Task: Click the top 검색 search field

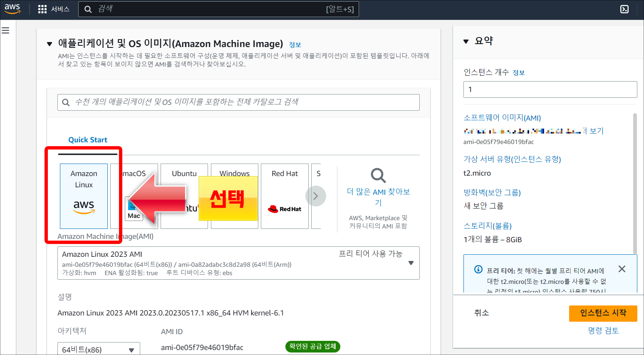Action: 218,9
